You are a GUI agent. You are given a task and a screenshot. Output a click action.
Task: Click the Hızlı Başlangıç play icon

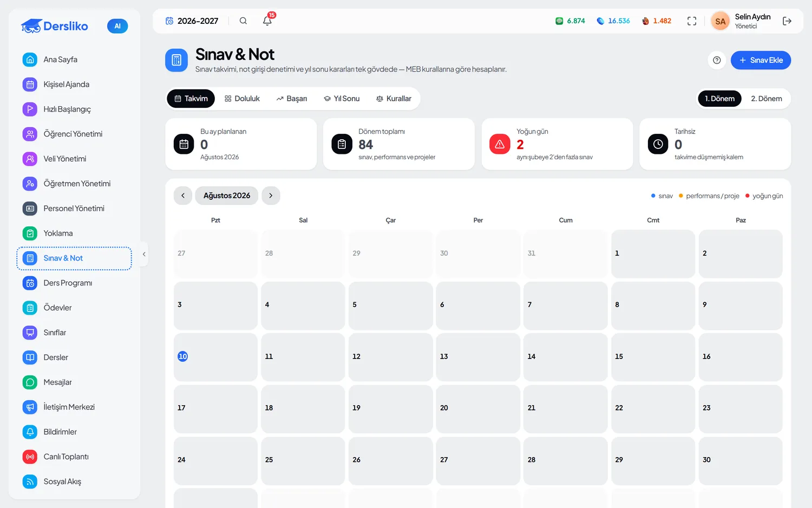[30, 109]
